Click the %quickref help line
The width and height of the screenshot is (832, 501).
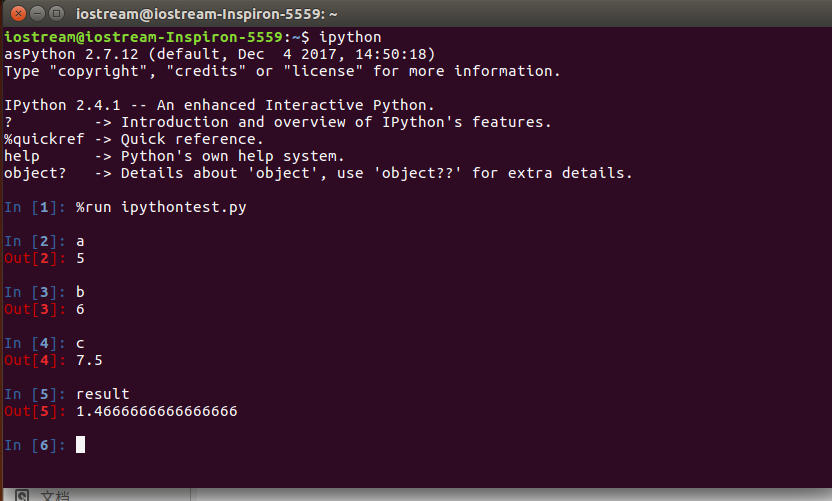(134, 139)
